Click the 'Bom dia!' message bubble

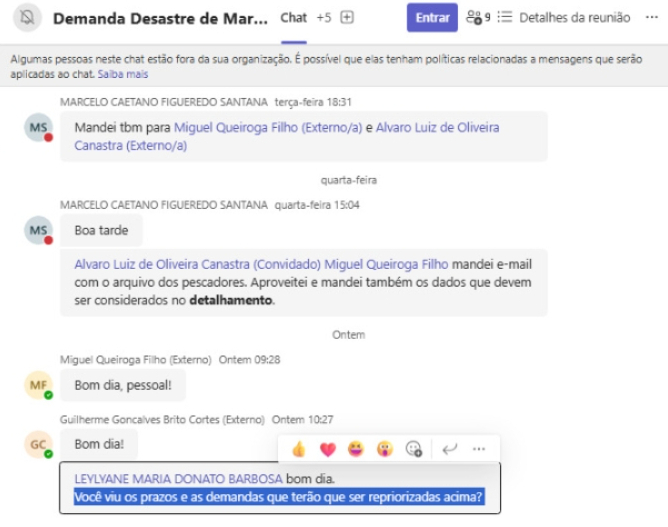coord(99,444)
